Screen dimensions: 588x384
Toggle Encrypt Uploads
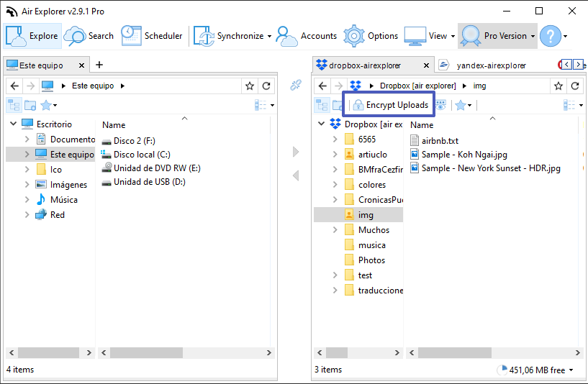coord(390,105)
